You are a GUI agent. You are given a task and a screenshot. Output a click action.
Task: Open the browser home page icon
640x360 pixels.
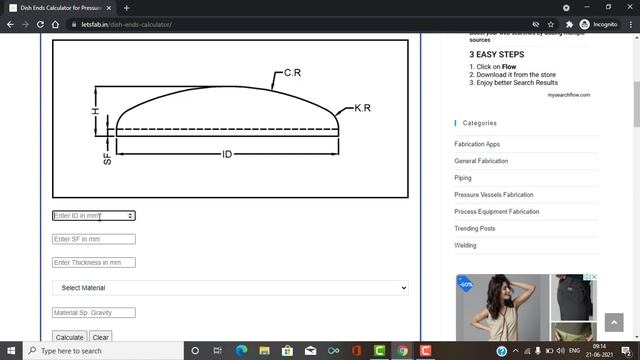55,24
